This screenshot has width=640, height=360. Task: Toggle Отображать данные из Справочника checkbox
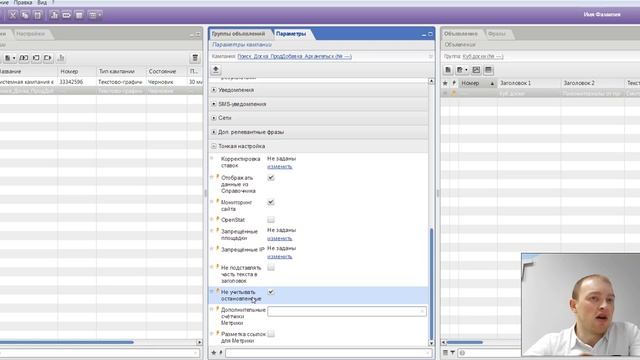point(271,178)
